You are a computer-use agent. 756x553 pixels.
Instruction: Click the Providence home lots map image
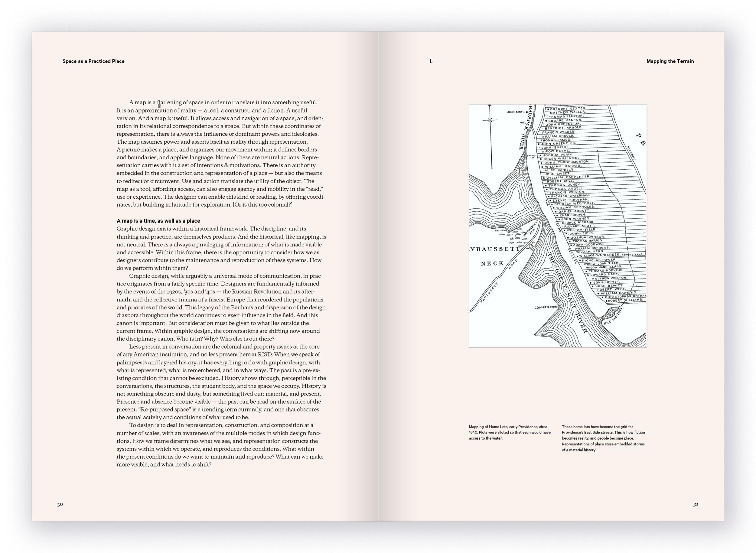557,226
